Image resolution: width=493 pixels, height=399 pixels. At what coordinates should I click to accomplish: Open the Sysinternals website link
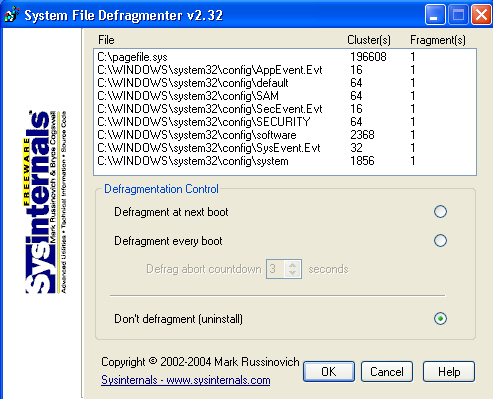(186, 380)
